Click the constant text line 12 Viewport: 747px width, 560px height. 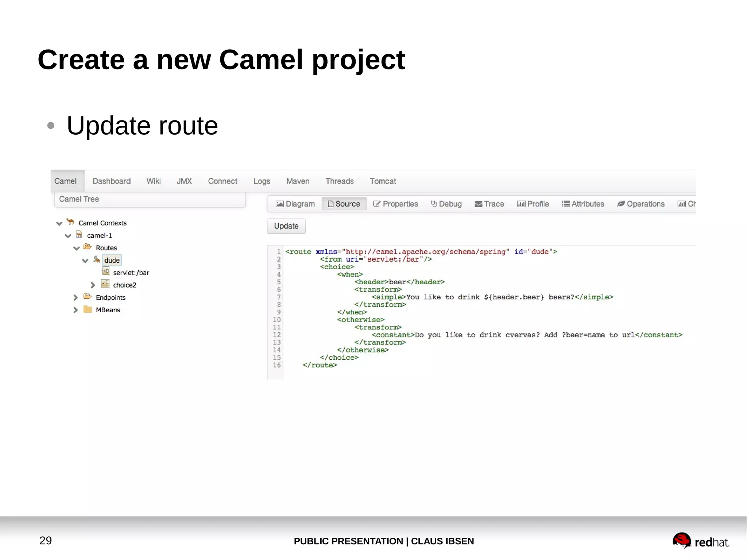click(527, 335)
